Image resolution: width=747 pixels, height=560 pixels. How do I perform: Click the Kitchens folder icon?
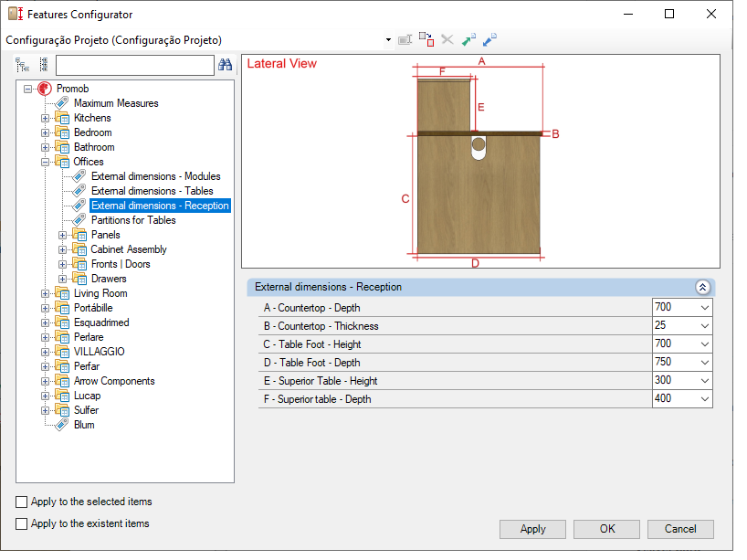tap(62, 118)
